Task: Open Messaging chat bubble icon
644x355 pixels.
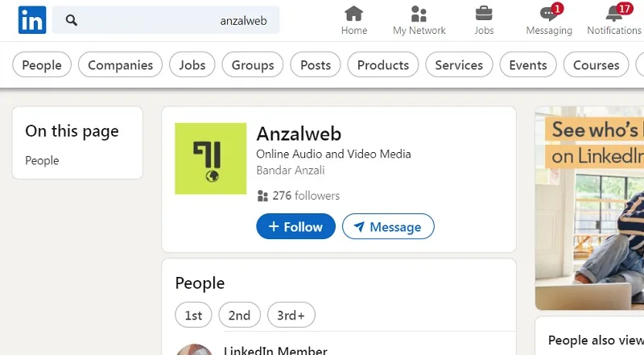Action: pos(549,14)
